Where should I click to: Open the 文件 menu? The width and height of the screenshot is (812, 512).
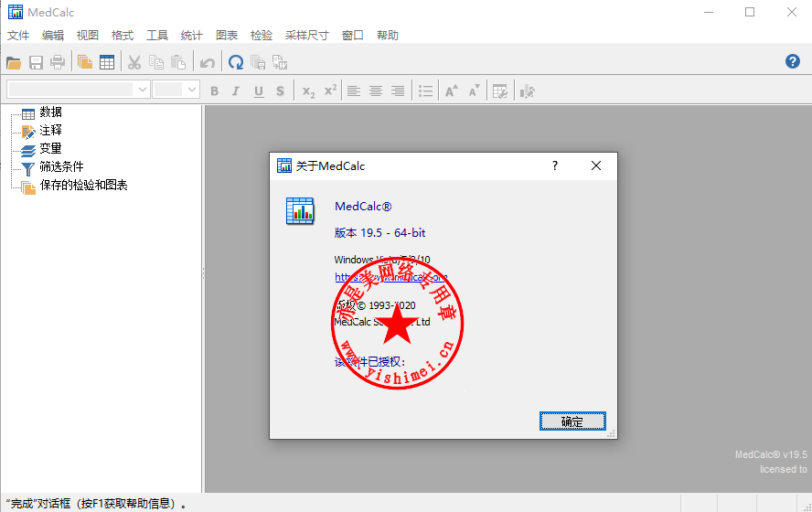[18, 36]
